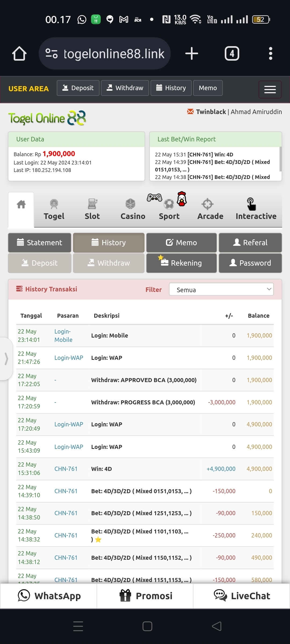The height and width of the screenshot is (644, 290).
Task: Click the Withdraw button in top User Area bar
Action: coord(125,88)
